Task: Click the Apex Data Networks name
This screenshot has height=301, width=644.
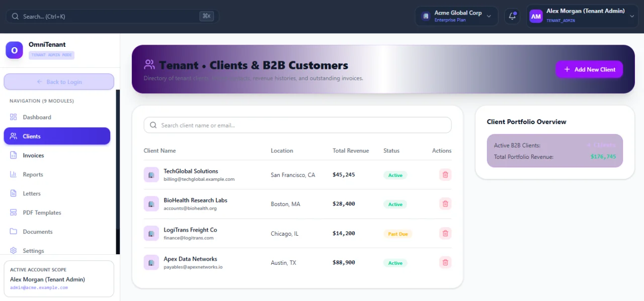Action: tap(190, 259)
